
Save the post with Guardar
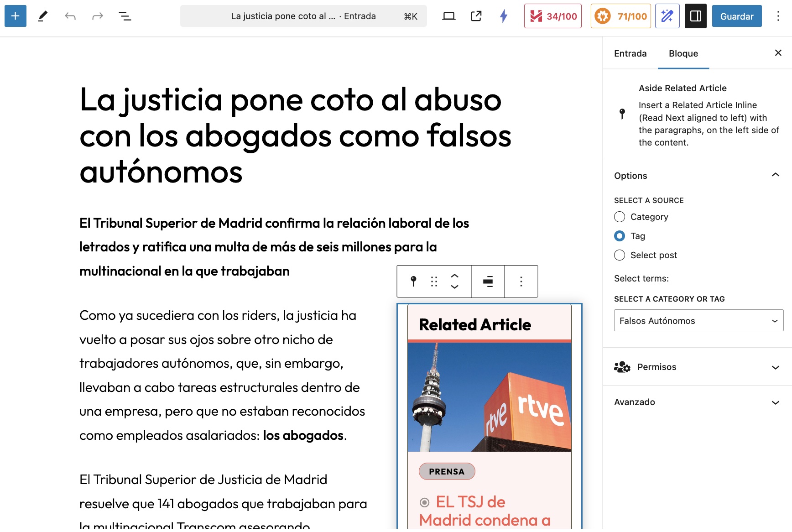(x=737, y=16)
